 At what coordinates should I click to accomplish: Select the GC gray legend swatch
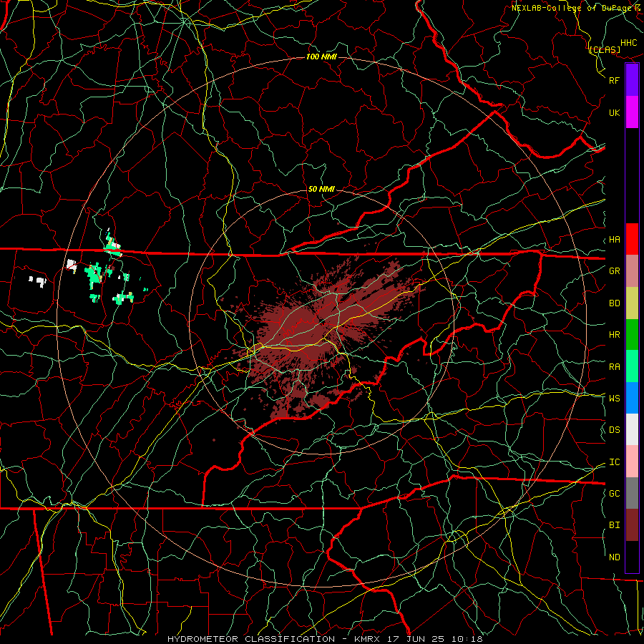(x=632, y=493)
